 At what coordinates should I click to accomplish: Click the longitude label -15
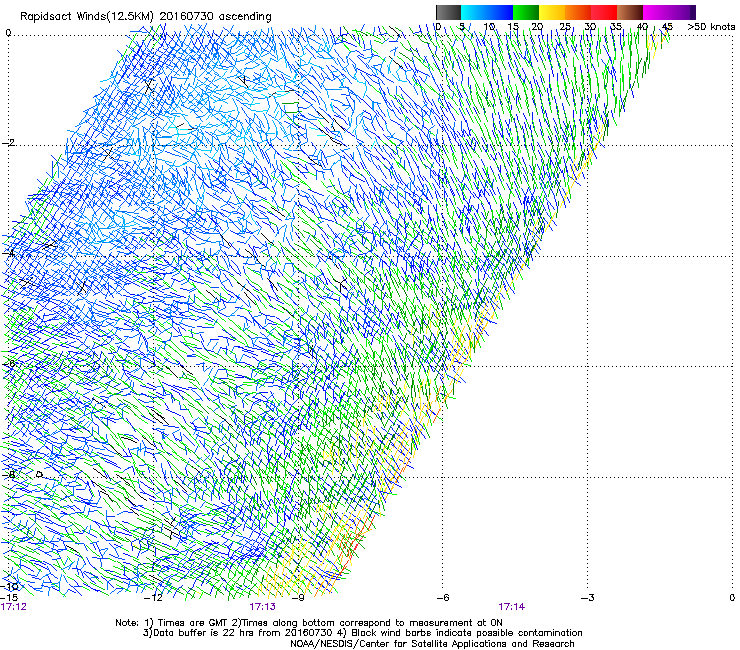pos(9,598)
